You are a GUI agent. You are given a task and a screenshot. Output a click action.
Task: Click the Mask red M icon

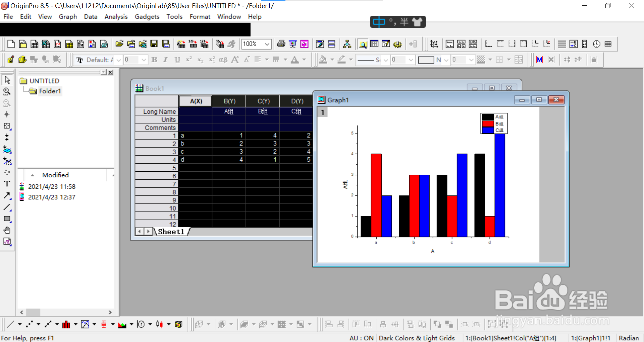click(540, 60)
